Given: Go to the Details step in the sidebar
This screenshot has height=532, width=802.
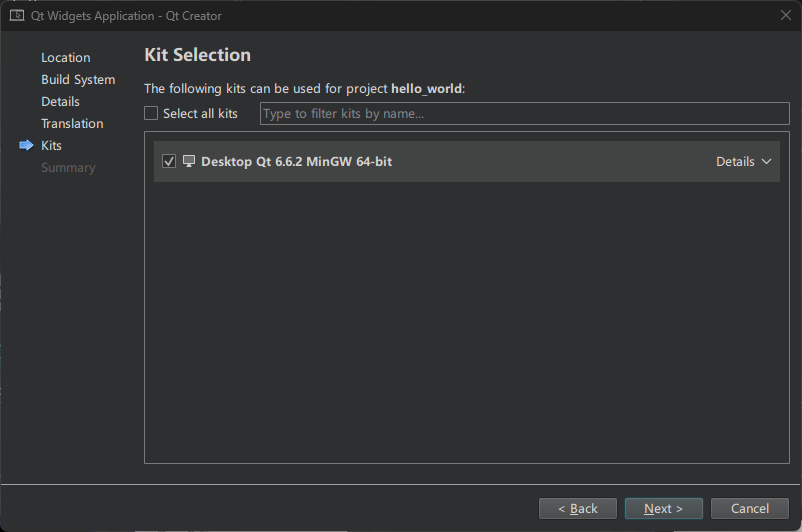Looking at the screenshot, I should (x=60, y=101).
